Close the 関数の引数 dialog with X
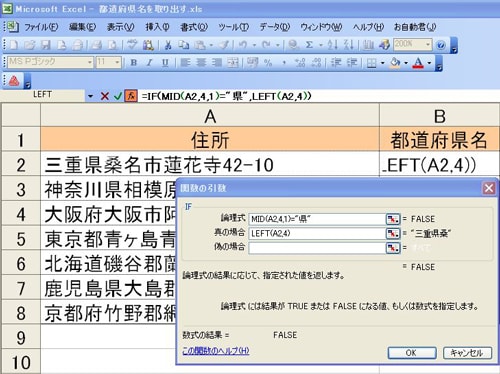The height and width of the screenshot is (374, 500). point(489,188)
